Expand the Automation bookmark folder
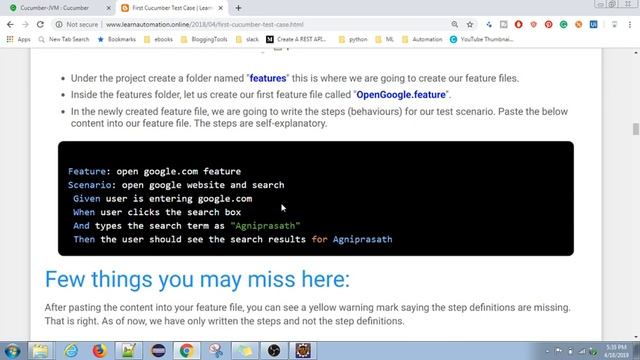The width and height of the screenshot is (640, 360). (422, 39)
